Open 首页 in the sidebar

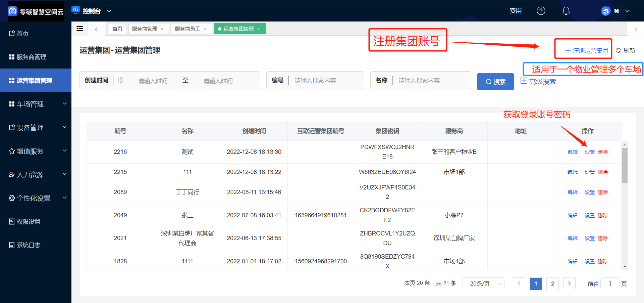point(36,33)
